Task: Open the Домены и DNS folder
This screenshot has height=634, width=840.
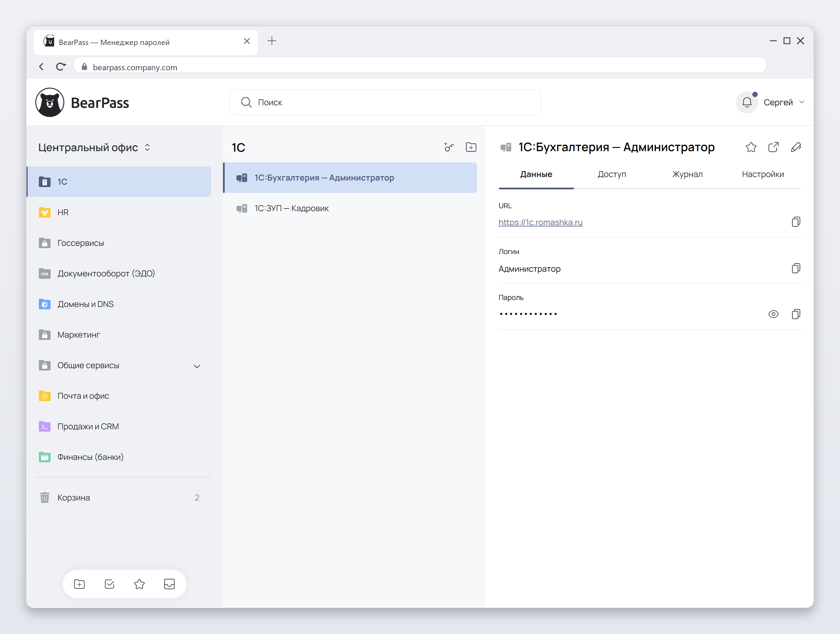Action: point(119,304)
